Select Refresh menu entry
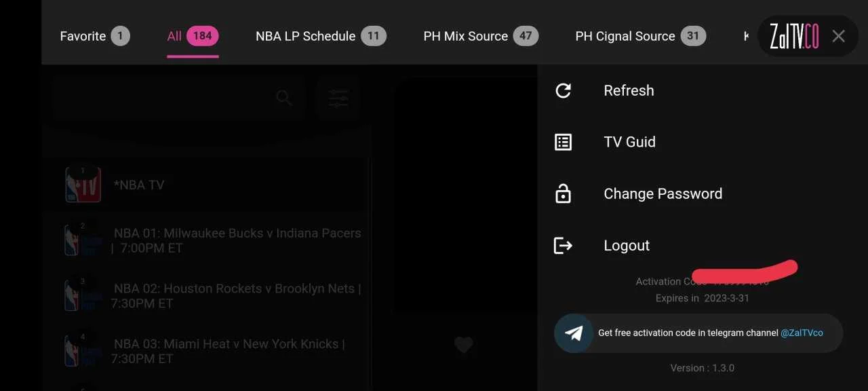Viewport: 868px width, 391px height. click(703, 90)
